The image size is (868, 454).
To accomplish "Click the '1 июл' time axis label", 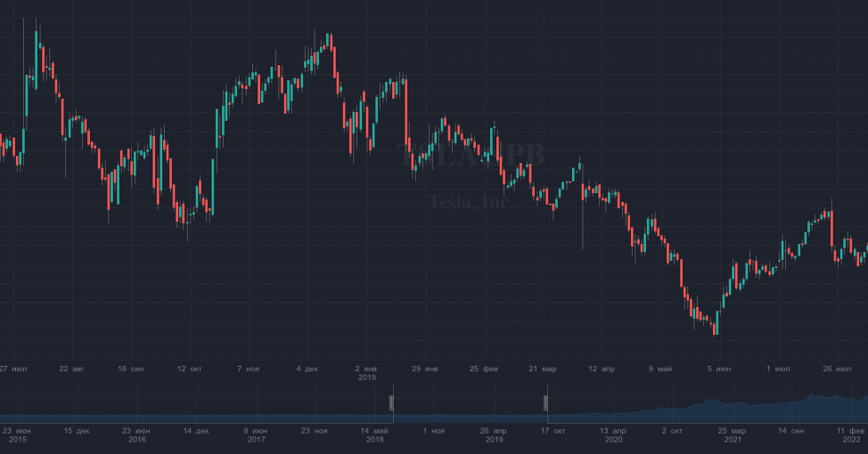I will [x=778, y=369].
